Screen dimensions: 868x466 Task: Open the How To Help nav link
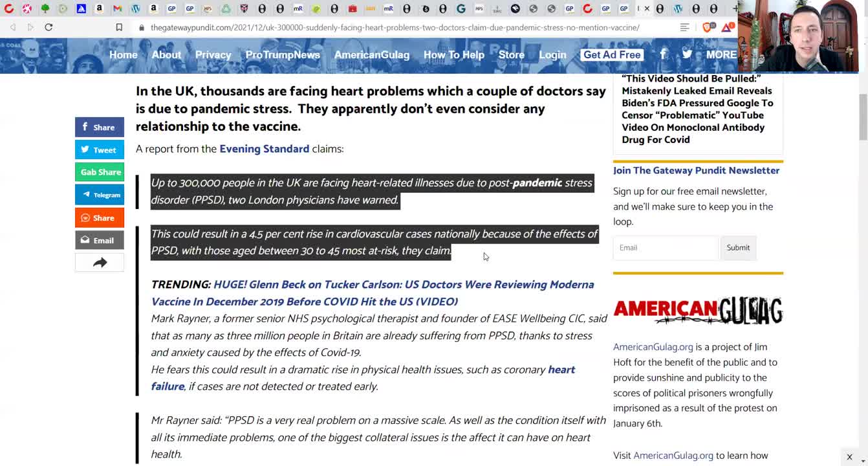point(454,55)
